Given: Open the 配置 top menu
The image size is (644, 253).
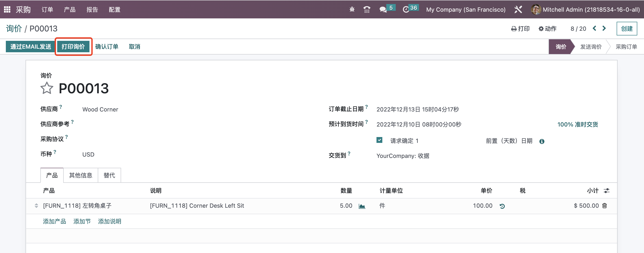Looking at the screenshot, I should pyautogui.click(x=115, y=9).
